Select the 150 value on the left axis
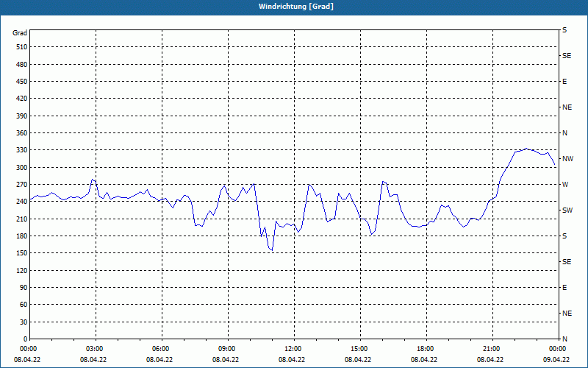 pyautogui.click(x=22, y=253)
